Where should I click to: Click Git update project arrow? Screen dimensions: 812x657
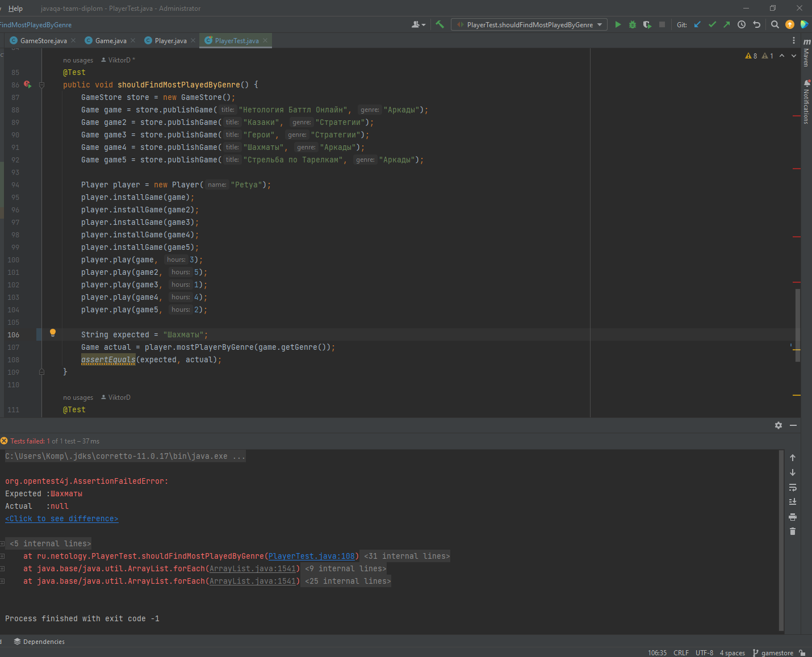697,24
